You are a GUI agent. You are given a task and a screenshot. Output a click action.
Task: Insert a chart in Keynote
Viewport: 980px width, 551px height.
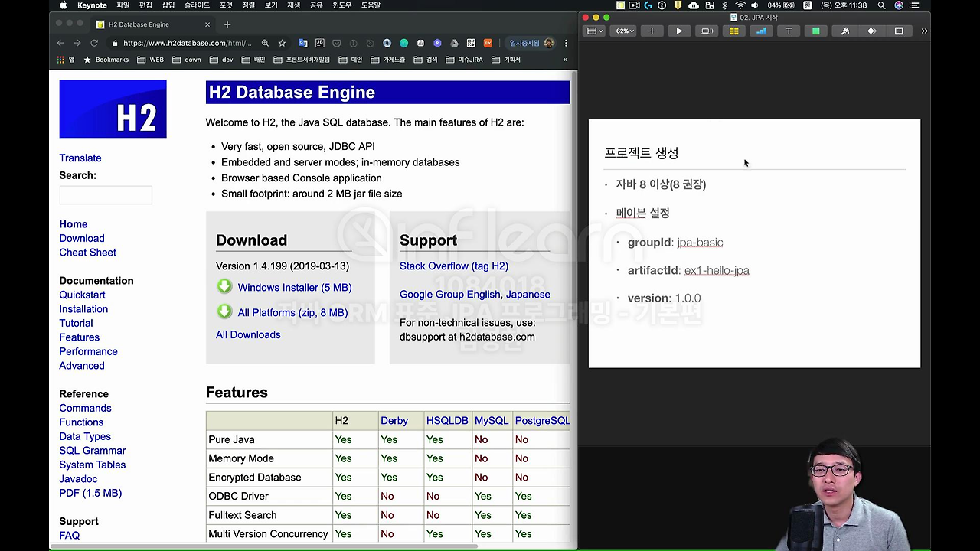click(761, 31)
